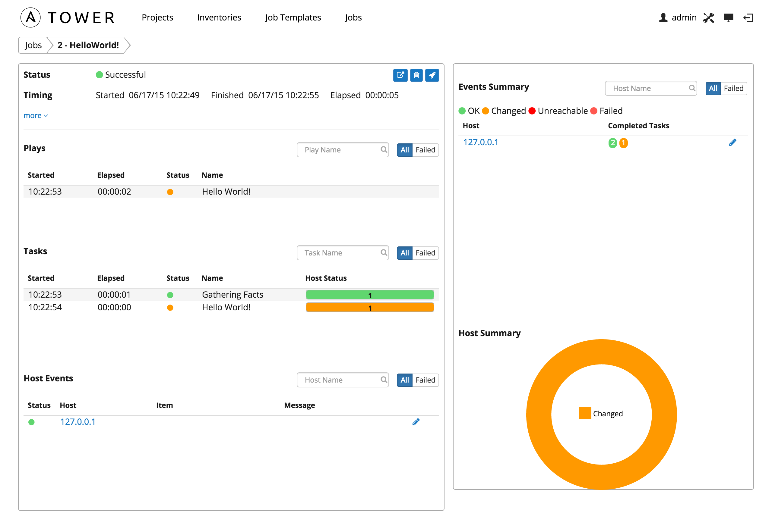Open standard output external link icon
Image resolution: width=772 pixels, height=532 pixels.
[x=400, y=75]
